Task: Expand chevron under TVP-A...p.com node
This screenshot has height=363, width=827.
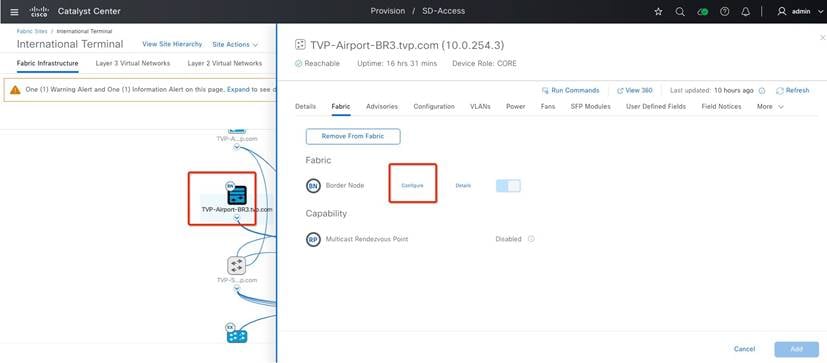Action: 237,147
